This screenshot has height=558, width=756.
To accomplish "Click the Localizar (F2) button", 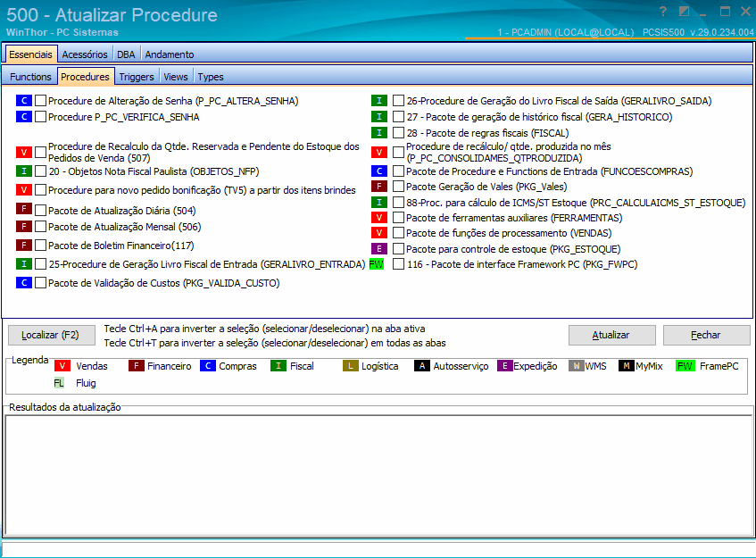I will pos(51,335).
